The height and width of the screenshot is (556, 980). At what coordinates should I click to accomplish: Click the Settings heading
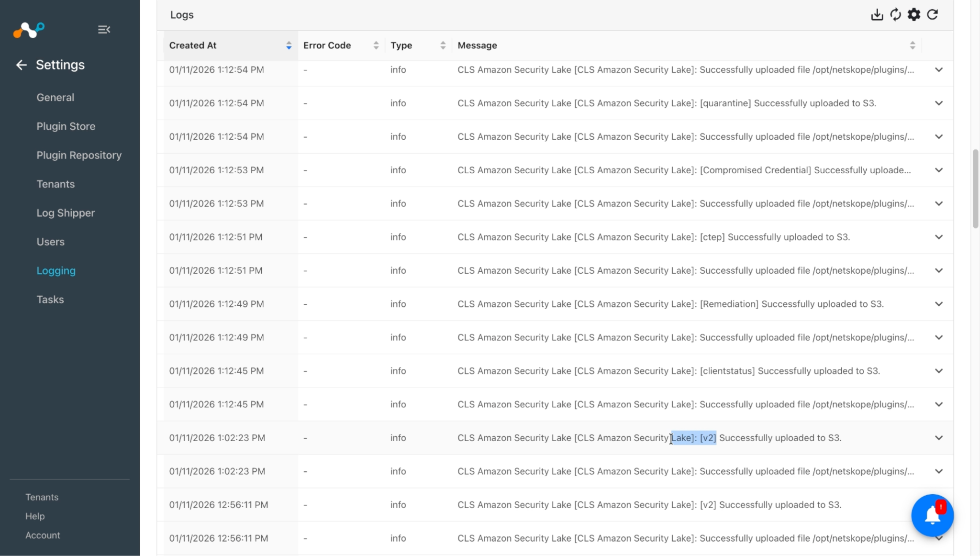(x=60, y=65)
